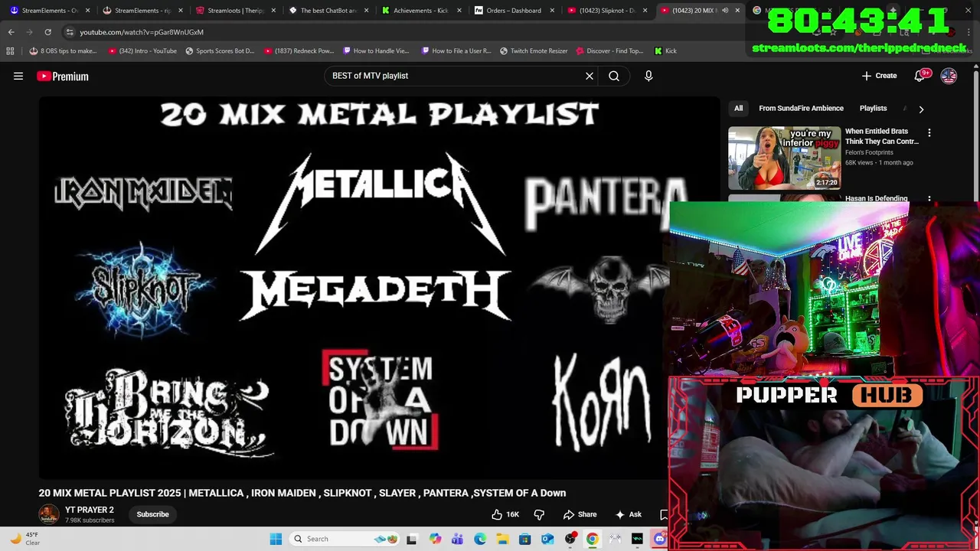Viewport: 980px width, 551px height.
Task: Clear the search box with the X icon
Action: 590,76
